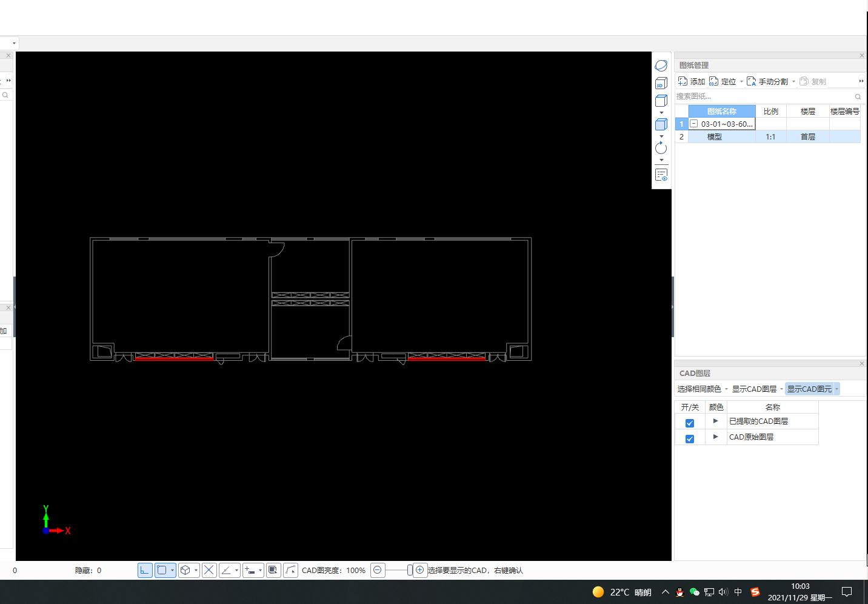Open WeChat tray icon
The width and height of the screenshot is (868, 604).
click(x=695, y=592)
